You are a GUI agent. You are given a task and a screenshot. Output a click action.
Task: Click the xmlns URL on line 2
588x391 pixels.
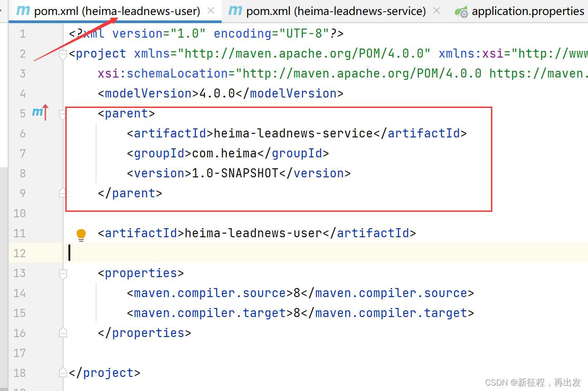[304, 54]
